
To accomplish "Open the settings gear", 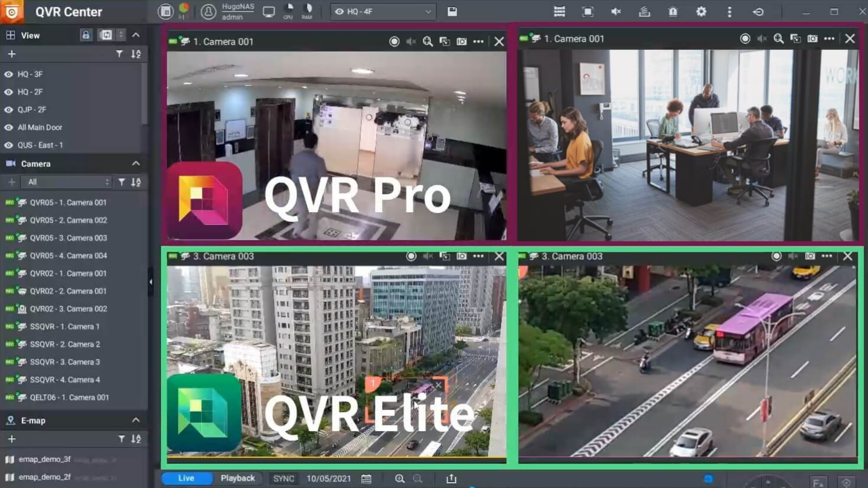I will point(701,12).
